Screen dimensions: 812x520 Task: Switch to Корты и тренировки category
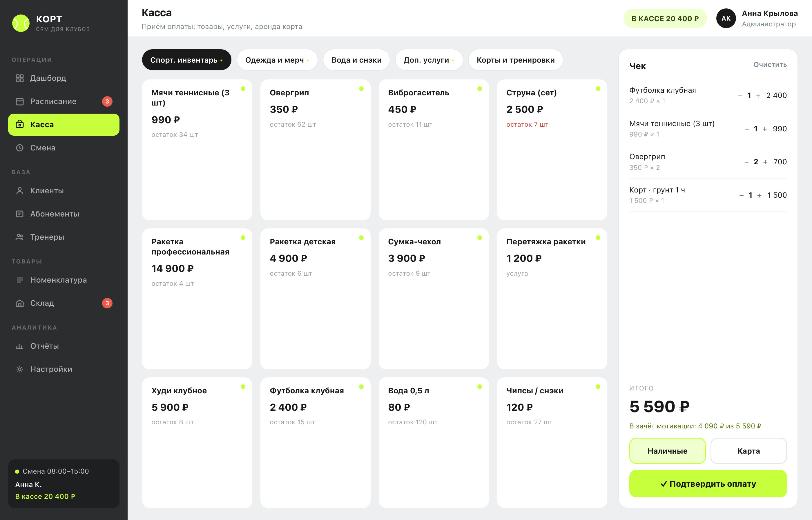[515, 60]
